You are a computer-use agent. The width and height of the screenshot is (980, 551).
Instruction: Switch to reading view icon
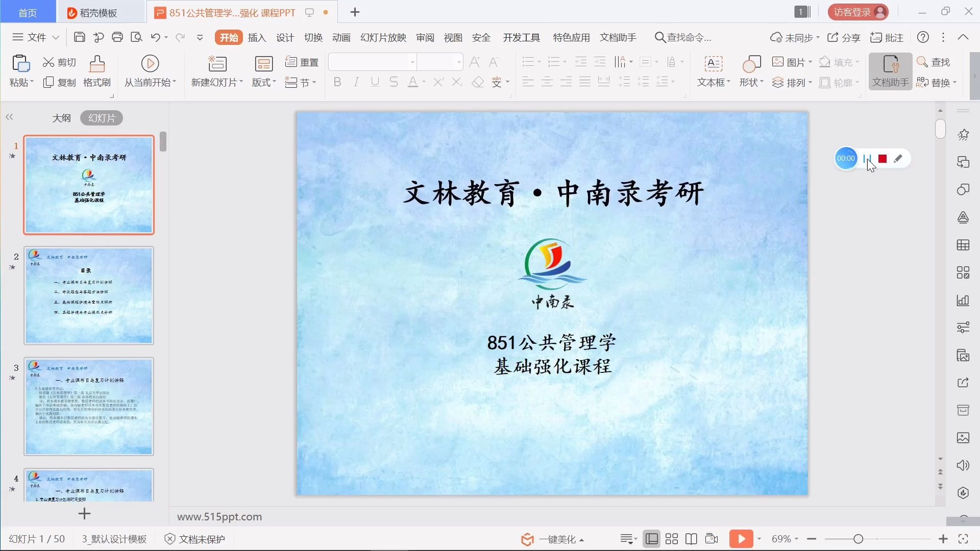click(x=691, y=539)
